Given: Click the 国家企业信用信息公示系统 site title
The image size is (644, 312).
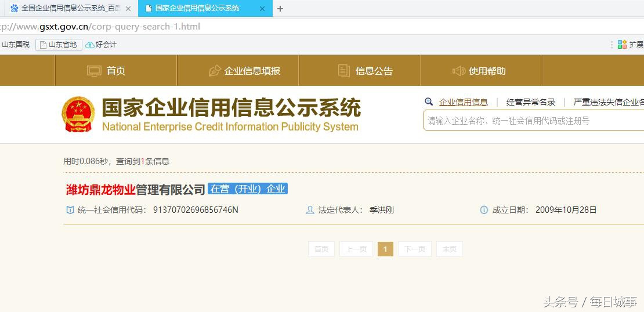Looking at the screenshot, I should pyautogui.click(x=231, y=108).
